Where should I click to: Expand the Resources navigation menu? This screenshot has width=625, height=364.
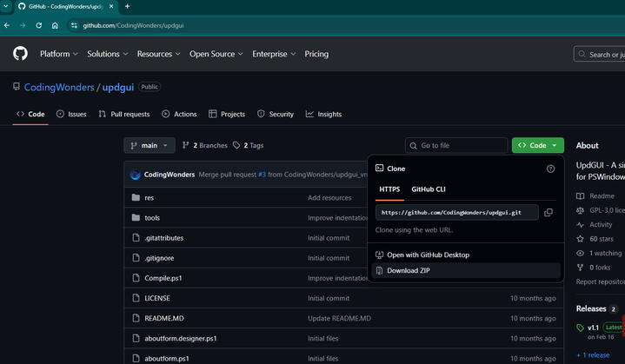point(159,54)
